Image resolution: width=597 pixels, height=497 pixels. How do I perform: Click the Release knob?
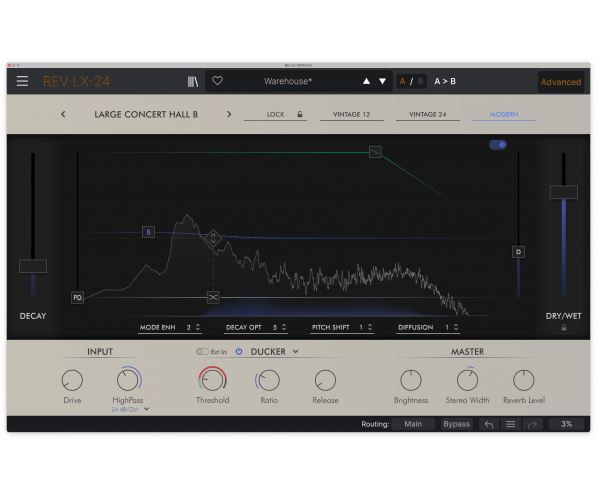click(325, 380)
